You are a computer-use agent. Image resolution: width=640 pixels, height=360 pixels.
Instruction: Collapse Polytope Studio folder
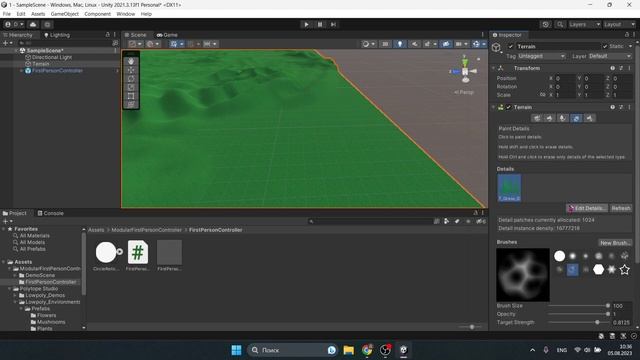(10, 289)
